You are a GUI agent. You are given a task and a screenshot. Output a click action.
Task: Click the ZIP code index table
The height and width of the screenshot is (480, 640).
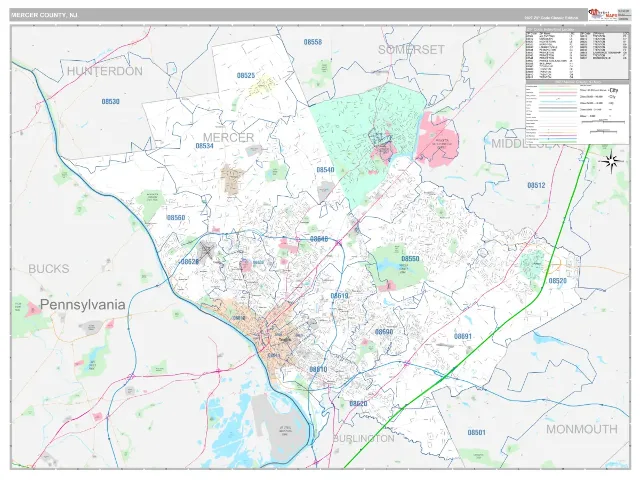coord(577,53)
